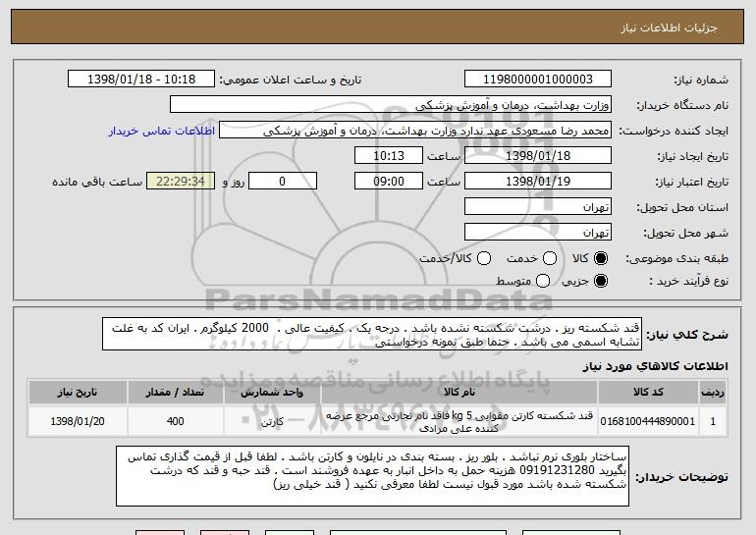This screenshot has width=756, height=535.
Task: Click the delivery city field تهران
Action: [538, 233]
